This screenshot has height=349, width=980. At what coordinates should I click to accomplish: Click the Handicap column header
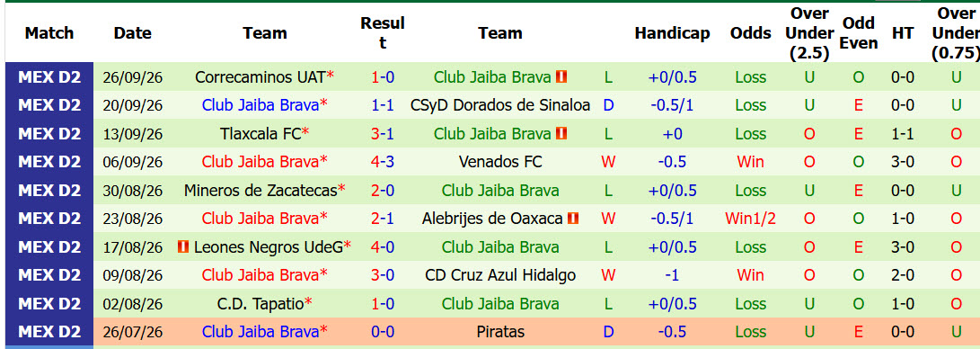tap(672, 33)
